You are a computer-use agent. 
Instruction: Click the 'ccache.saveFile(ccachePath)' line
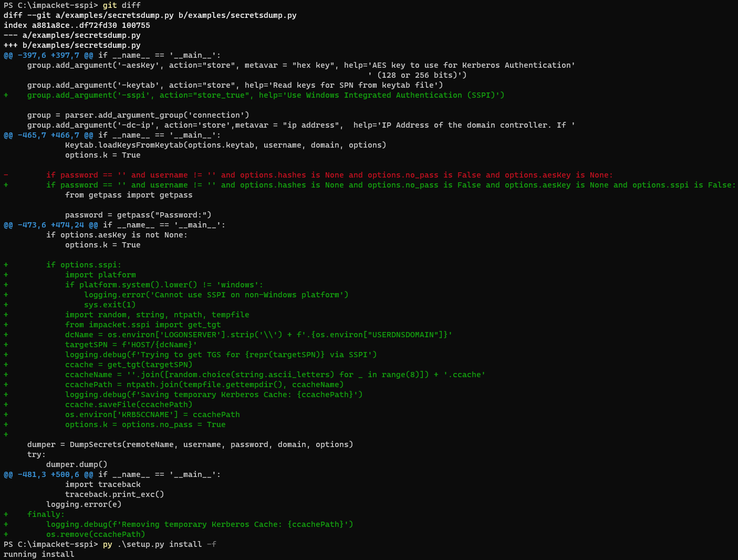[x=128, y=405]
